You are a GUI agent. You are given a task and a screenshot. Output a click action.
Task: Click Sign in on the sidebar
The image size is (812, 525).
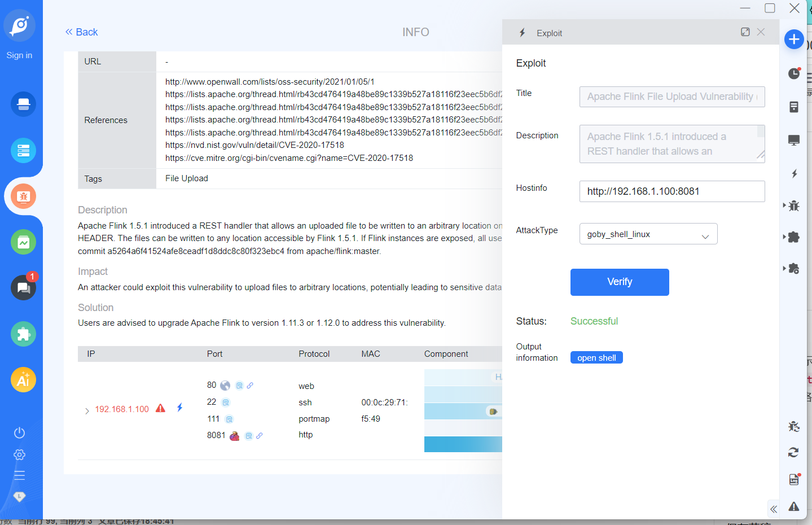click(19, 55)
